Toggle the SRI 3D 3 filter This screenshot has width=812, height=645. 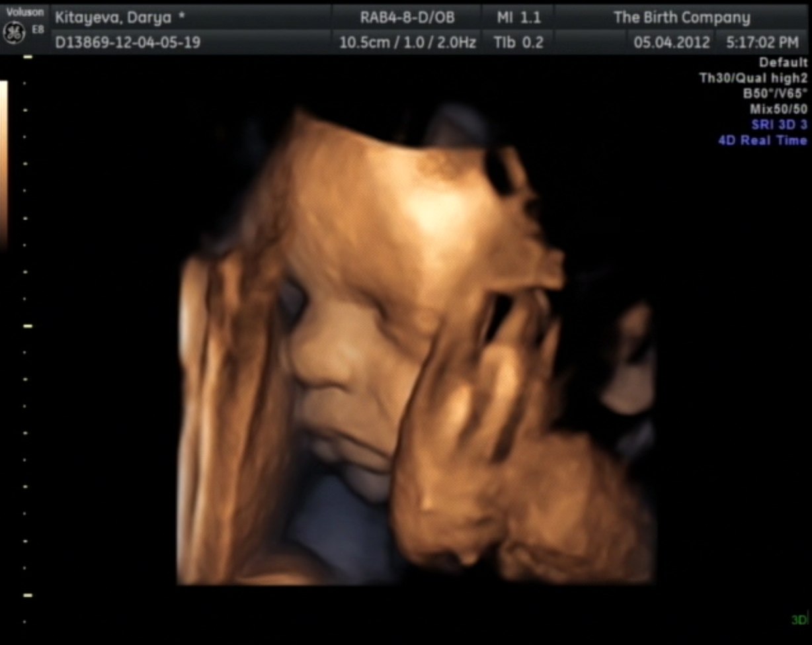(779, 124)
